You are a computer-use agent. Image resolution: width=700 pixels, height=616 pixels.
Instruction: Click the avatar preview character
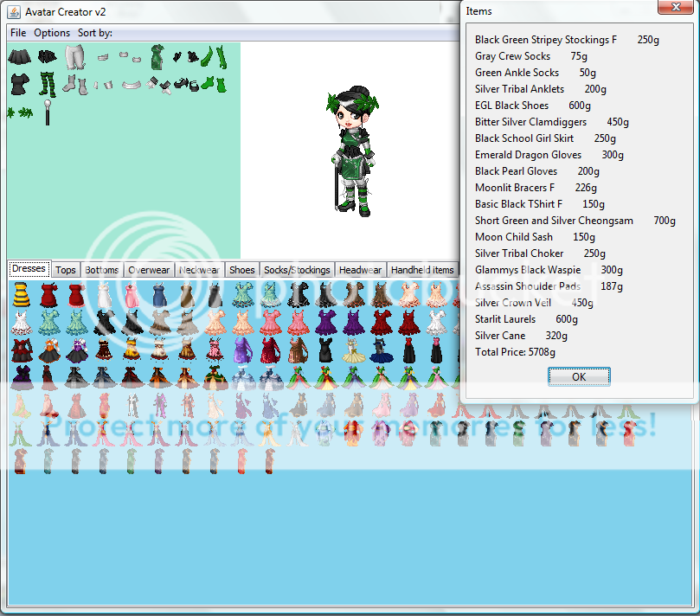tap(350, 150)
